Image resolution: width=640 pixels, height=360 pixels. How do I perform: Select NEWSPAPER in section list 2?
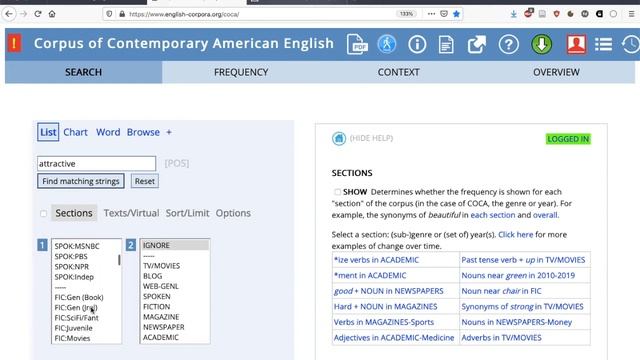[x=163, y=327]
